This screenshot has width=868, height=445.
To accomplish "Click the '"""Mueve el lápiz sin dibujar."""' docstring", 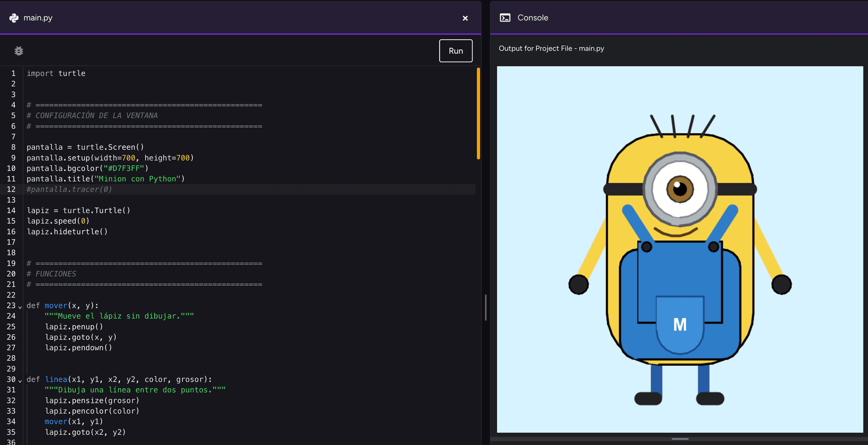I will pyautogui.click(x=119, y=316).
